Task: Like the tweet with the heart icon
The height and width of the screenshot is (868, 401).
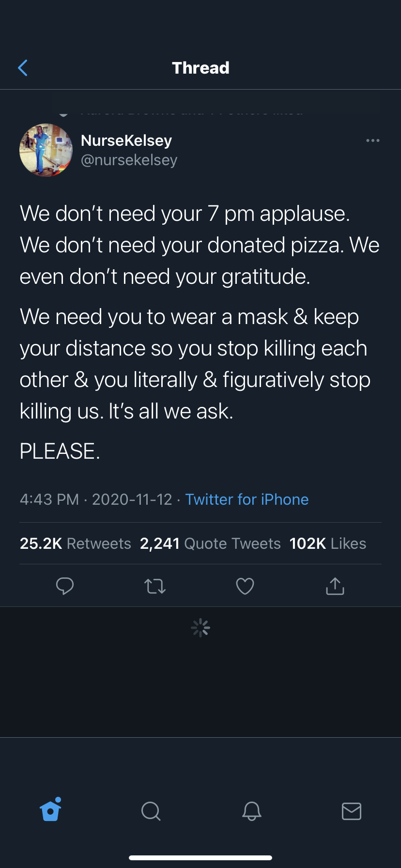Action: coord(245,586)
